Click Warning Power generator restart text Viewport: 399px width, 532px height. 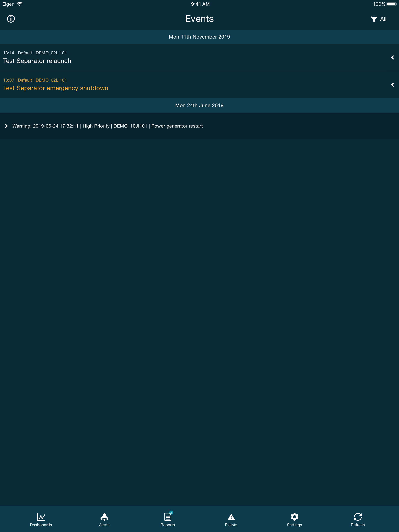pos(108,126)
